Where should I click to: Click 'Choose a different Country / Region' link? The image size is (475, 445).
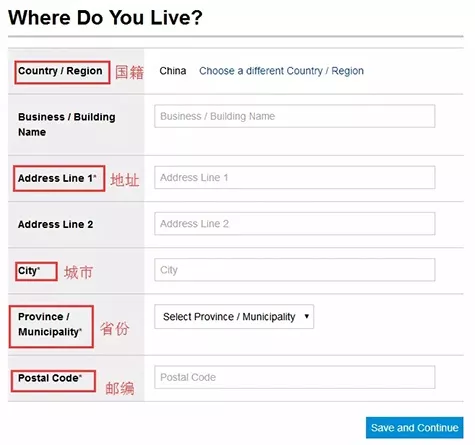tap(281, 71)
